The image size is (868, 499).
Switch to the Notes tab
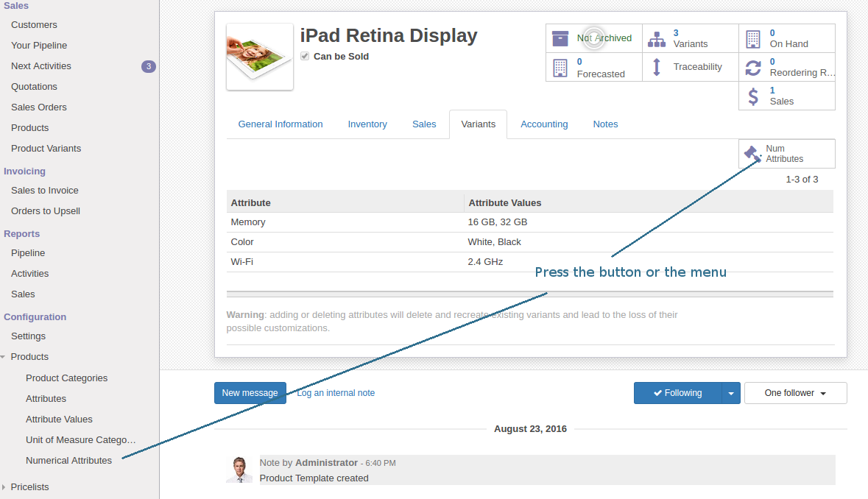[x=606, y=124]
